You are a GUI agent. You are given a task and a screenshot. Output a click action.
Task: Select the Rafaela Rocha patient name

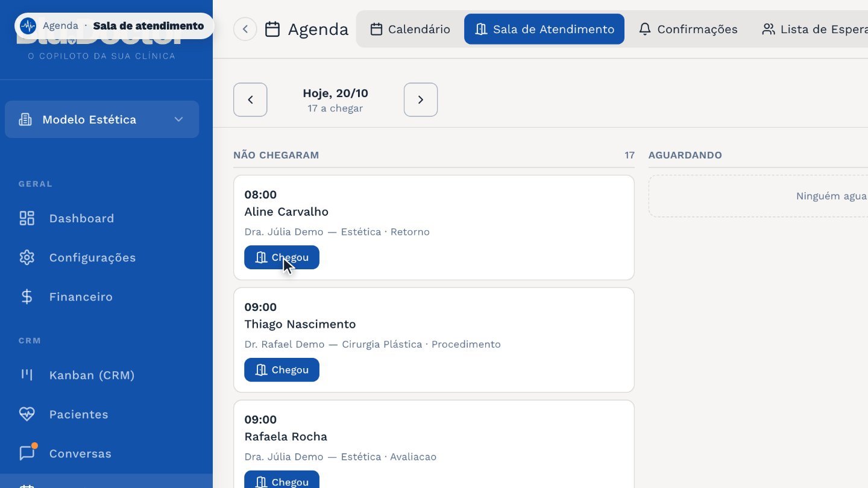click(x=286, y=436)
